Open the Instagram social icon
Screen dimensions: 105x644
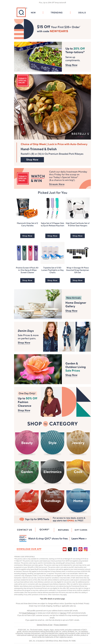(x=86, y=549)
